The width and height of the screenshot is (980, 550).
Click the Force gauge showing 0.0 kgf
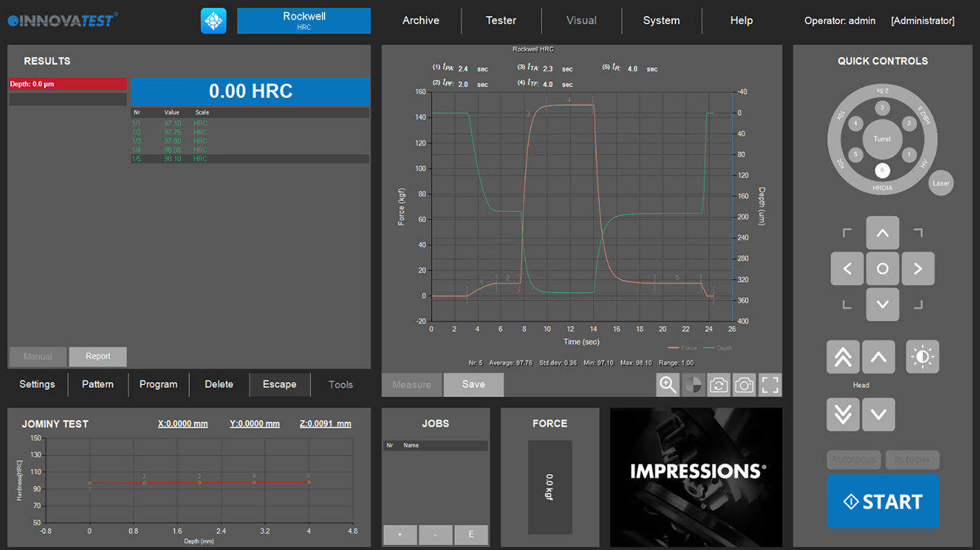click(550, 487)
